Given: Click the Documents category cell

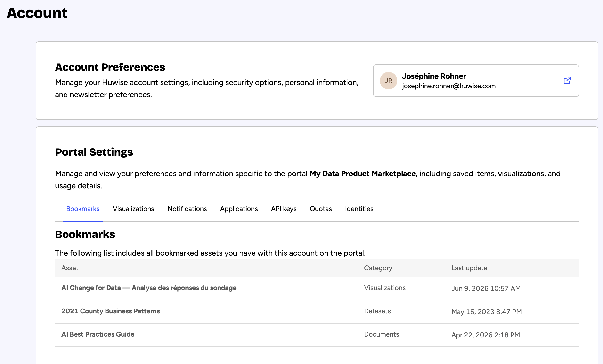Looking at the screenshot, I should [x=382, y=334].
